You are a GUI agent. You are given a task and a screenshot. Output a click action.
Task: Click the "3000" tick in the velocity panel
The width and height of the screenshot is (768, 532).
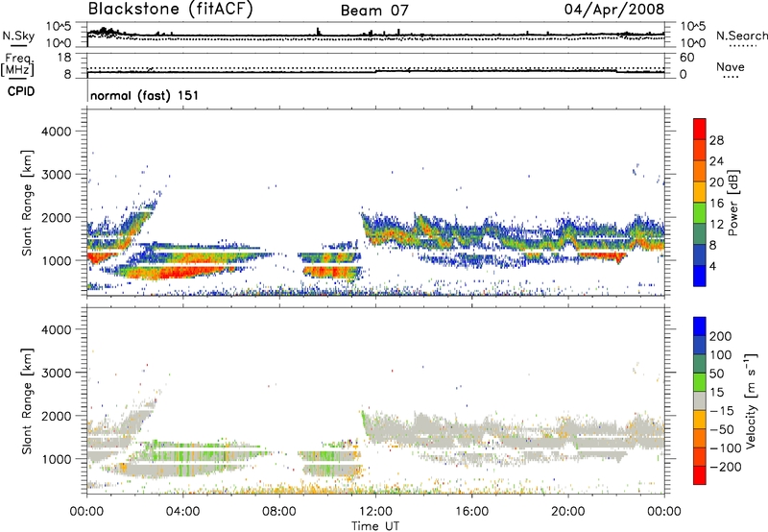[x=57, y=373]
